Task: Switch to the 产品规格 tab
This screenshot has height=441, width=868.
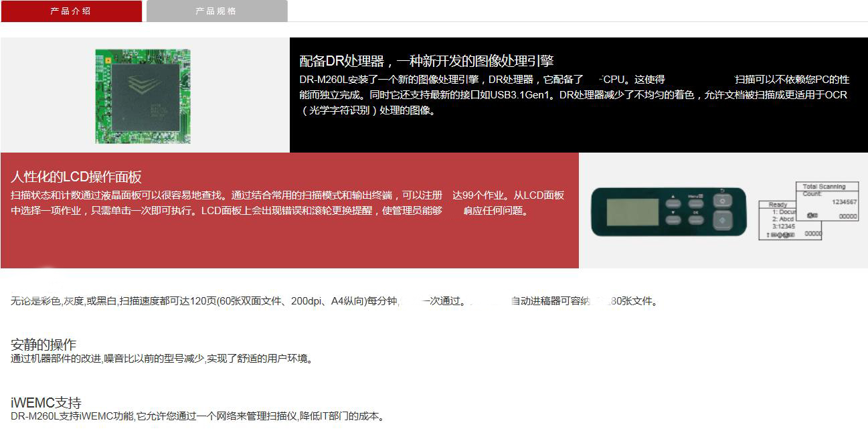Action: (216, 11)
